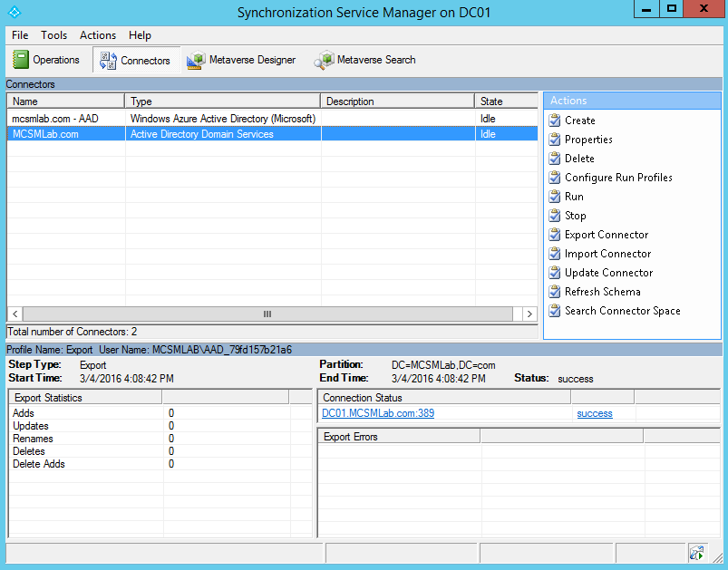Click the Renames statistic row

[160, 439]
